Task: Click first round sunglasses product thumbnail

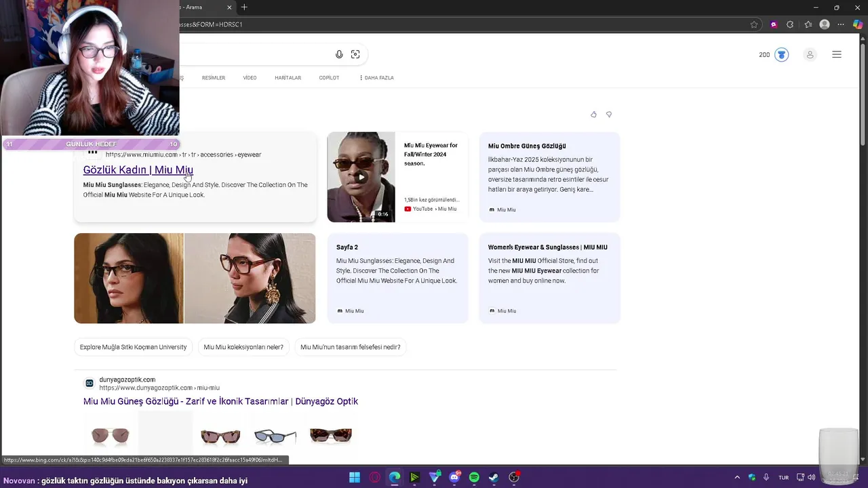Action: (x=111, y=435)
